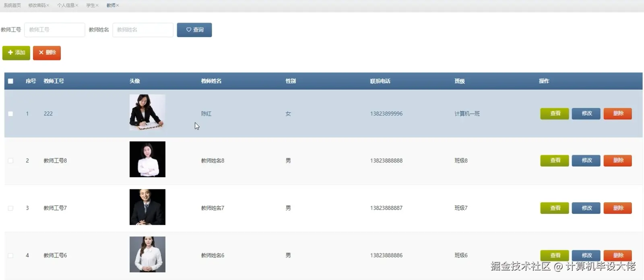Screen dimensions: 644x280
Task: Open the 学生 tab
Action: pyautogui.click(x=91, y=5)
